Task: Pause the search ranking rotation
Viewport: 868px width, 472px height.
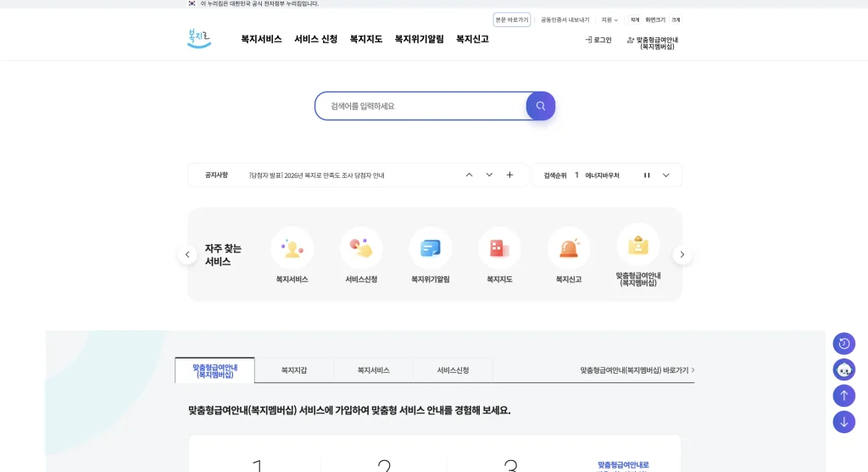Action: pos(647,175)
